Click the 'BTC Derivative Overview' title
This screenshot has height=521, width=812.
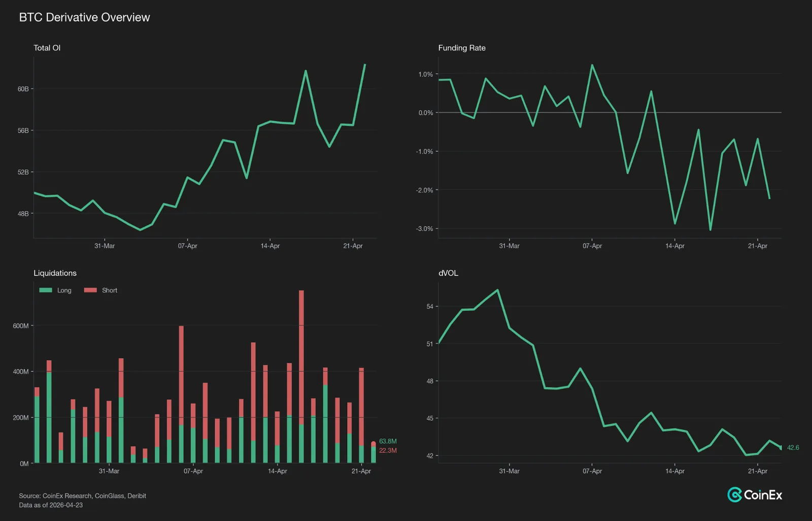pyautogui.click(x=84, y=17)
